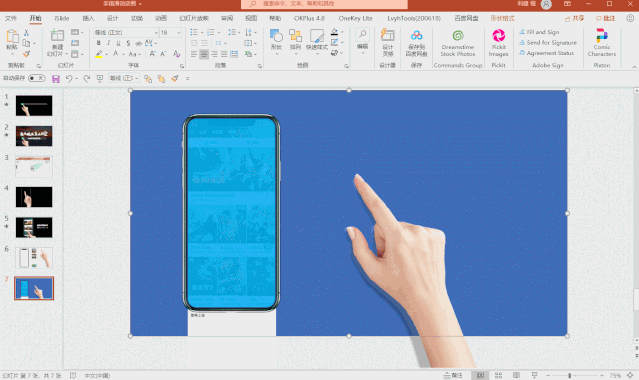The width and height of the screenshot is (639, 380).
Task: Clear all text formatting
Action: (176, 54)
